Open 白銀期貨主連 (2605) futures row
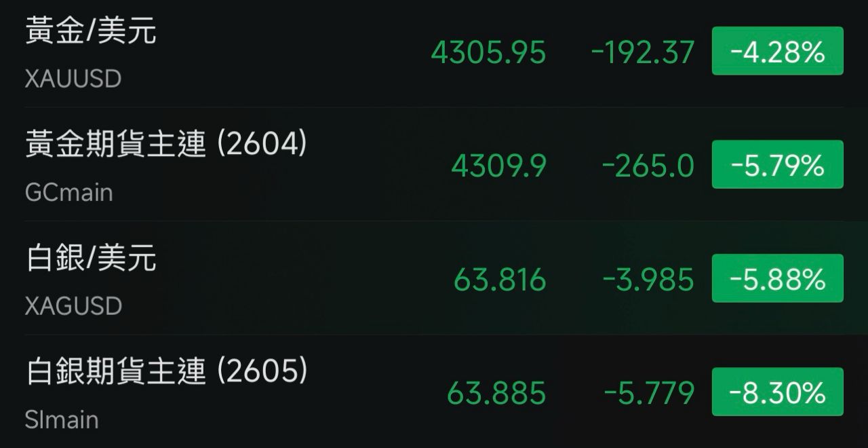 (166, 372)
